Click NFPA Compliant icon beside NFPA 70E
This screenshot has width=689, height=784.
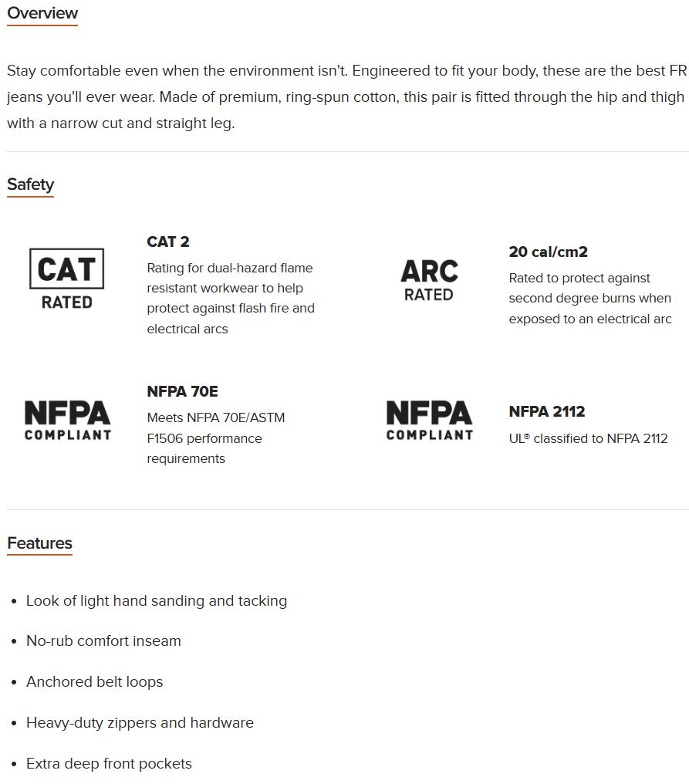[67, 421]
